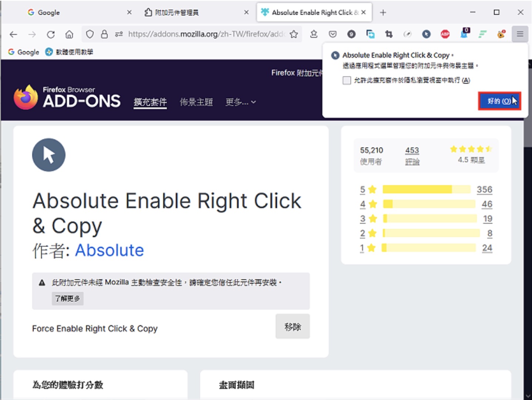Viewport: 532px width, 400px height.
Task: Close the Absolute Enable Right Click tab
Action: tap(364, 13)
